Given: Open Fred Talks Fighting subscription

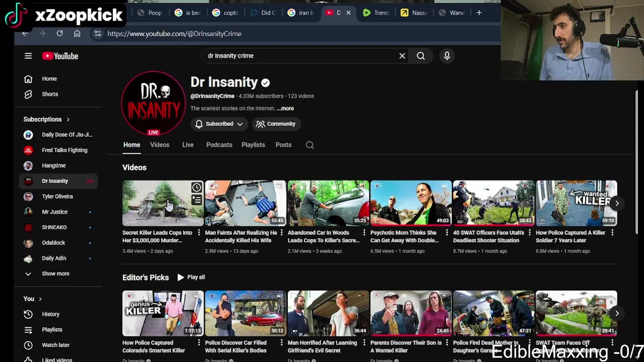Looking at the screenshot, I should click(x=58, y=150).
